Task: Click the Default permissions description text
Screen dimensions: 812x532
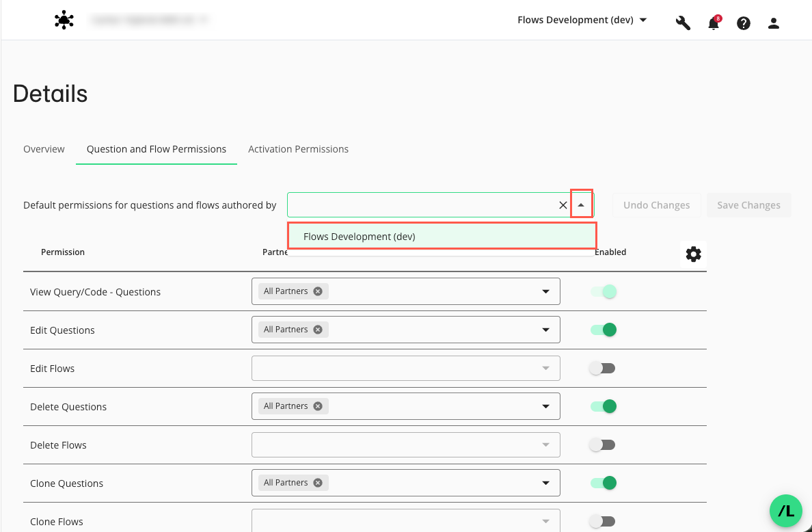Action: click(150, 205)
